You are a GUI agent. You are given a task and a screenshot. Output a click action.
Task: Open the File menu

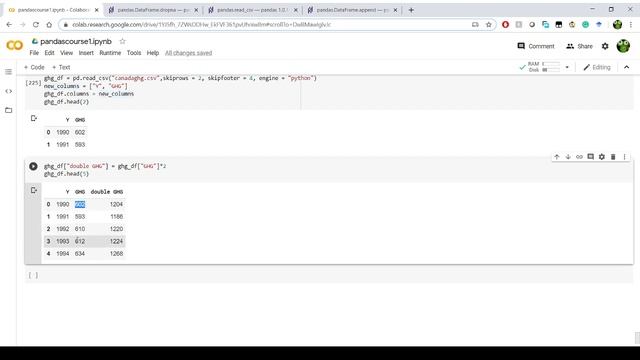tap(34, 53)
